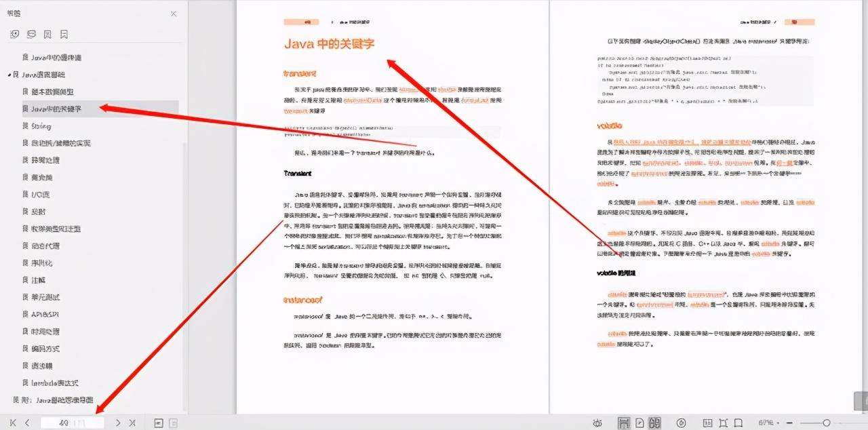Click the first icon in the bookmarks panel toolbar
Screen dimensions: 868x430
click(15, 34)
